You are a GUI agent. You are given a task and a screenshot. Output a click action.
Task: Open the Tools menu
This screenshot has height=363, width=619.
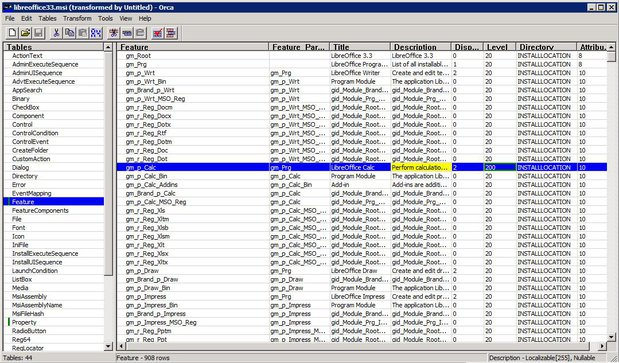click(105, 19)
